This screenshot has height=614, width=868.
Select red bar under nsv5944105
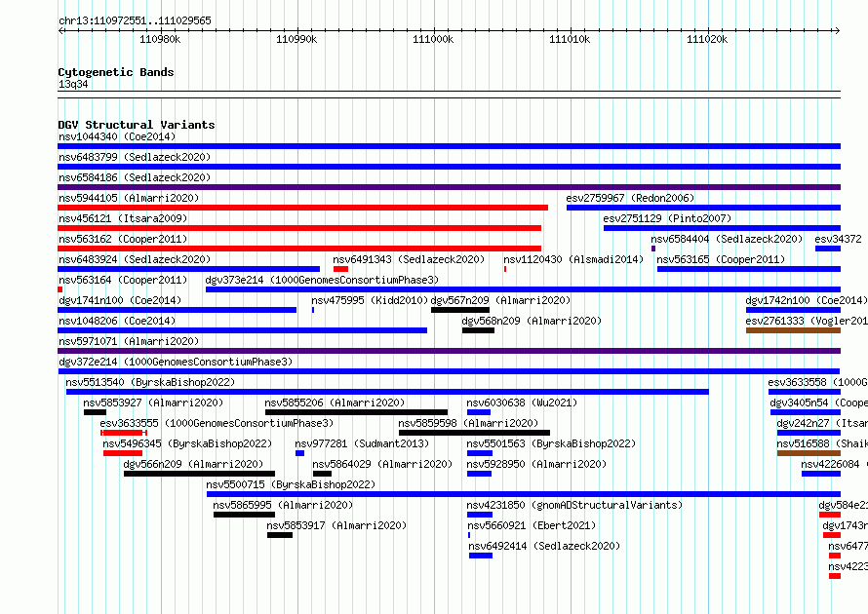[x=302, y=208]
